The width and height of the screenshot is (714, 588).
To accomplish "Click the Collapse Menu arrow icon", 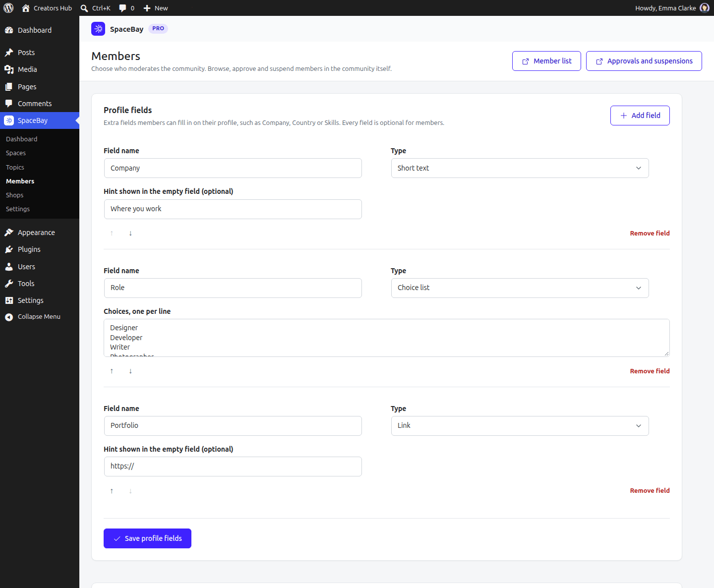I will [x=9, y=317].
